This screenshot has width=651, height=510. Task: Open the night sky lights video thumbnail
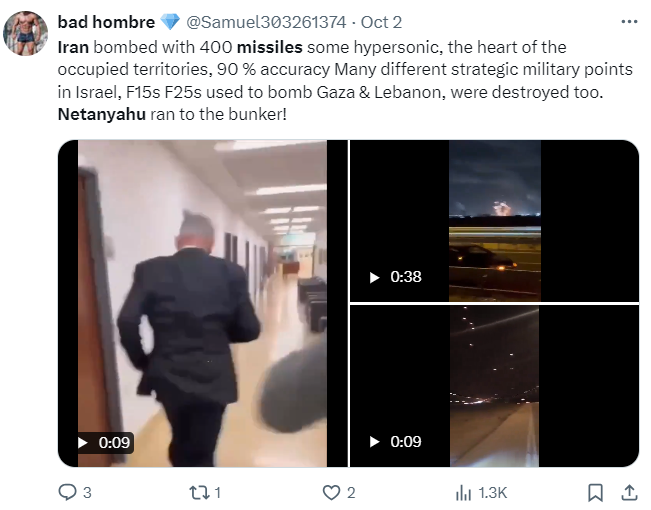click(494, 386)
